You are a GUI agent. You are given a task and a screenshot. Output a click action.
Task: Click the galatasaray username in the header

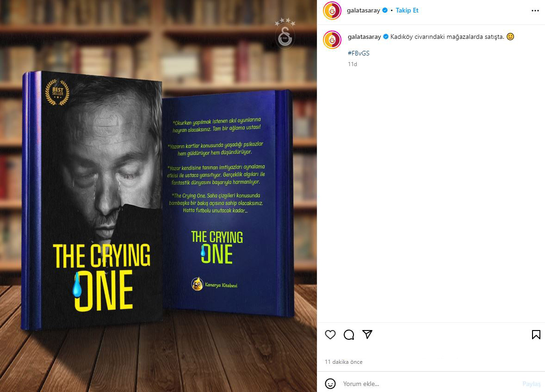click(363, 11)
